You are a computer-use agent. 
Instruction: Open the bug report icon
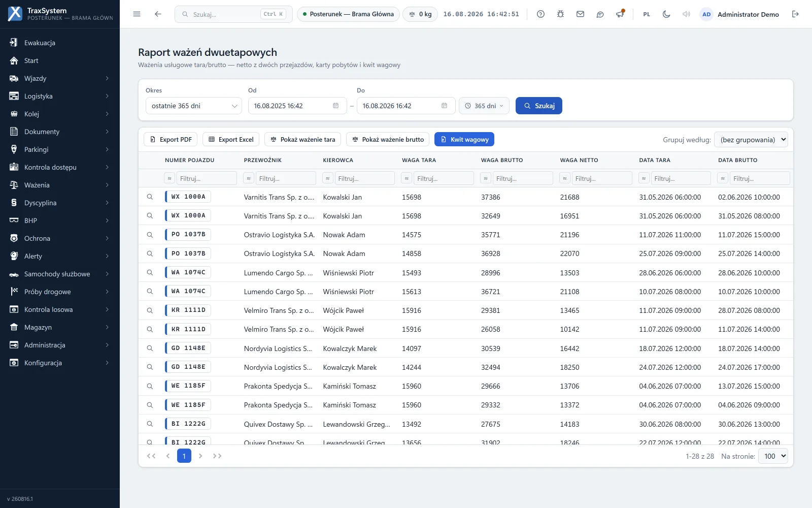(560, 14)
